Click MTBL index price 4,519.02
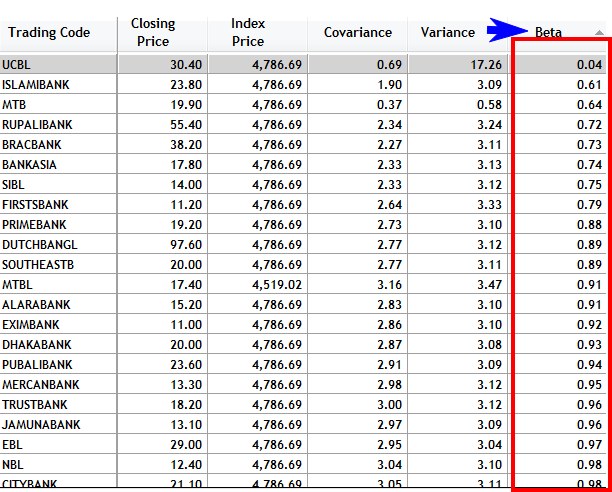This screenshot has height=492, width=612. click(277, 284)
